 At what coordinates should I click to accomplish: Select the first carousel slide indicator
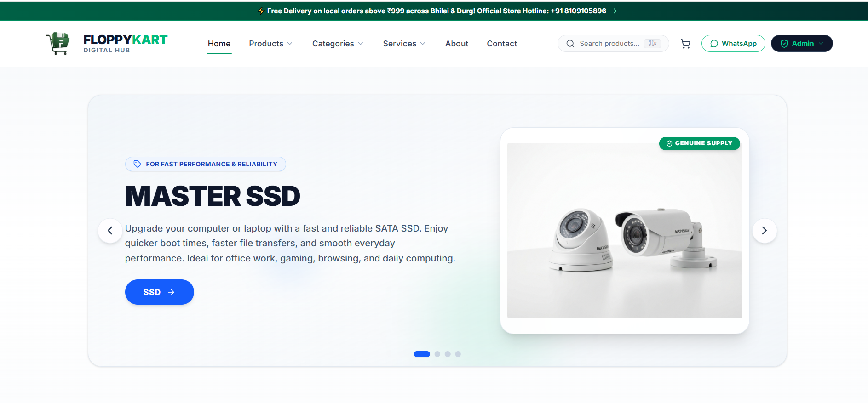[422, 354]
